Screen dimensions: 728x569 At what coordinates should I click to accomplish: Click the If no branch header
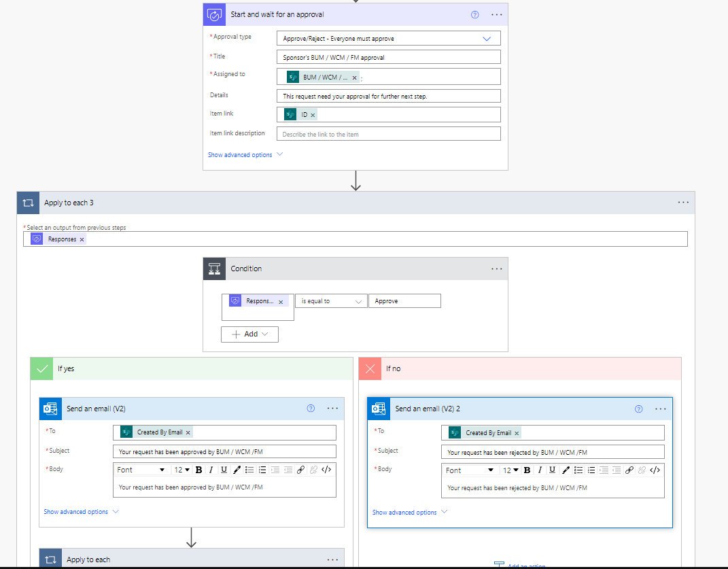(x=520, y=369)
